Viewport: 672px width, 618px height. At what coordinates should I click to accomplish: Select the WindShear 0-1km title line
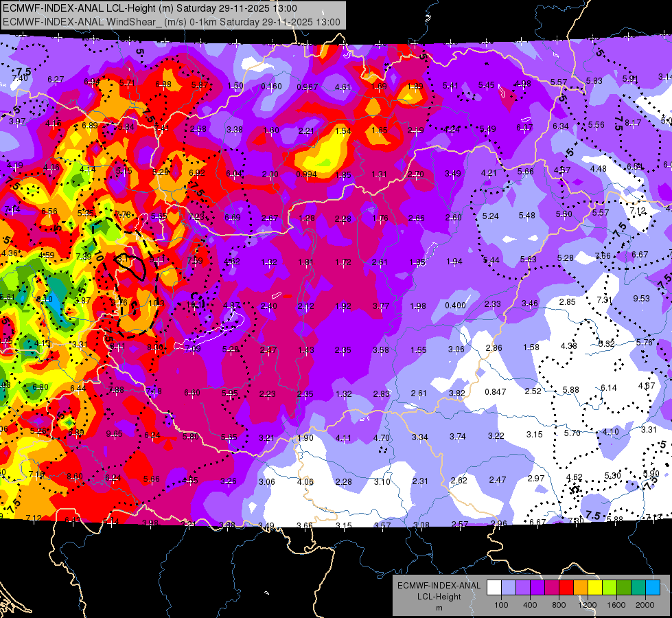coord(172,22)
